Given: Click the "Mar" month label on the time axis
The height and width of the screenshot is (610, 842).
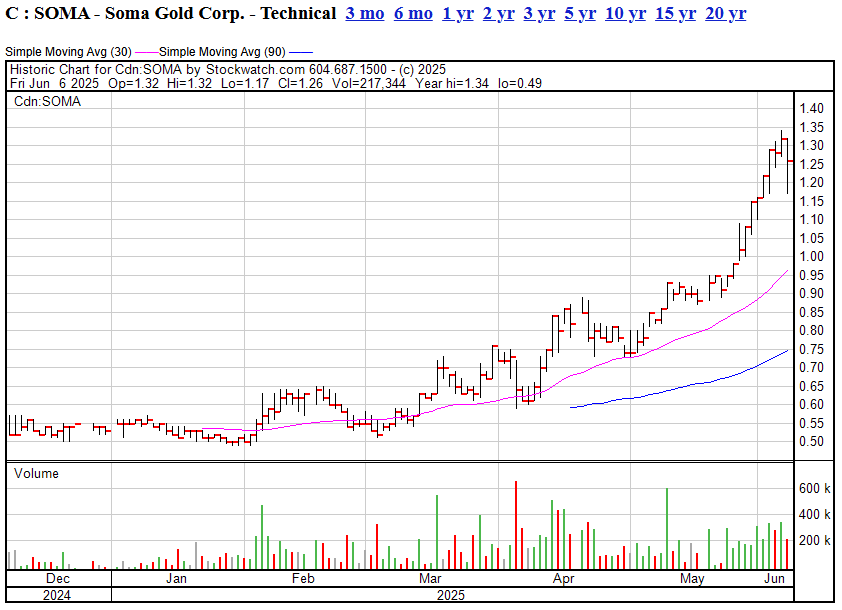Looking at the screenshot, I should [x=430, y=578].
